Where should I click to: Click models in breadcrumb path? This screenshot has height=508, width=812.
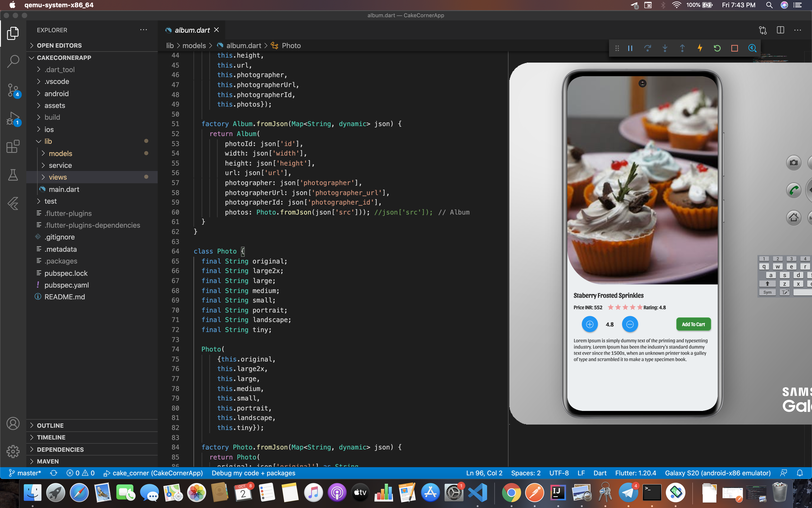194,46
